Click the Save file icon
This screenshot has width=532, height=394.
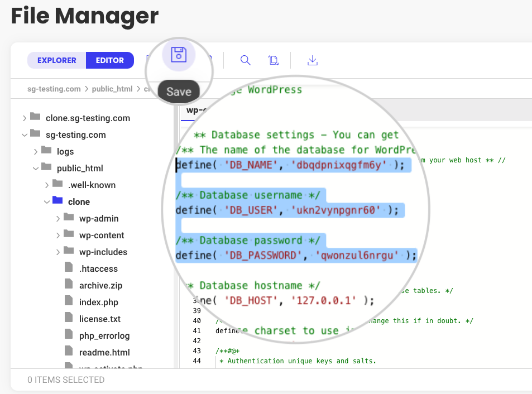point(179,55)
